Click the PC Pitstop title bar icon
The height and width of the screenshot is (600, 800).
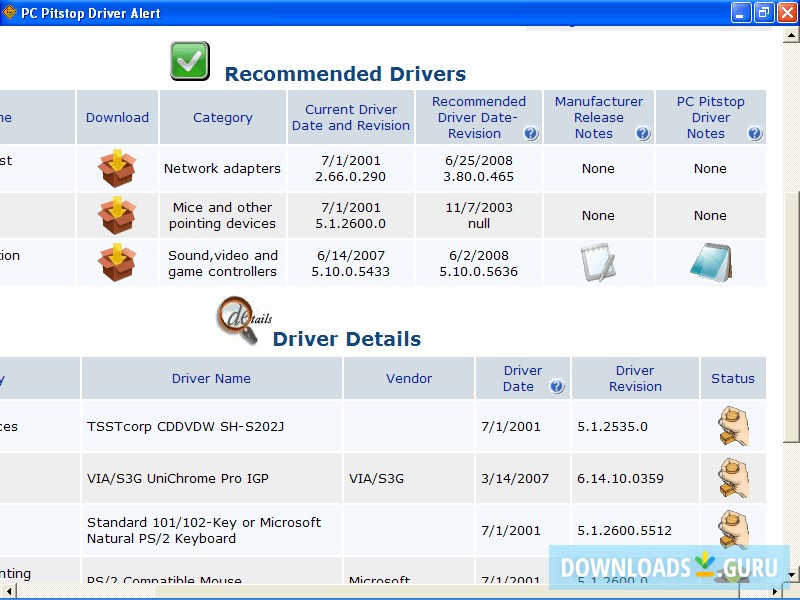pos(11,13)
